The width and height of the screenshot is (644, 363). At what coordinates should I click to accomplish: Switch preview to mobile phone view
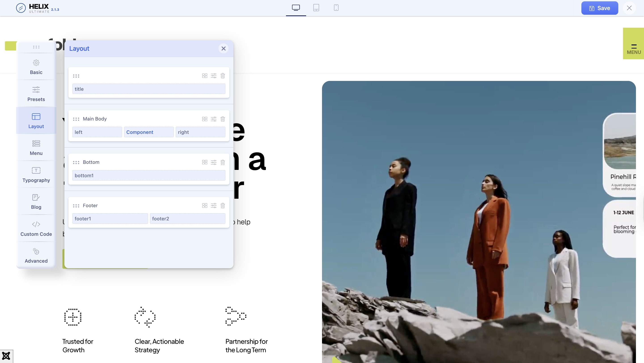click(x=336, y=8)
